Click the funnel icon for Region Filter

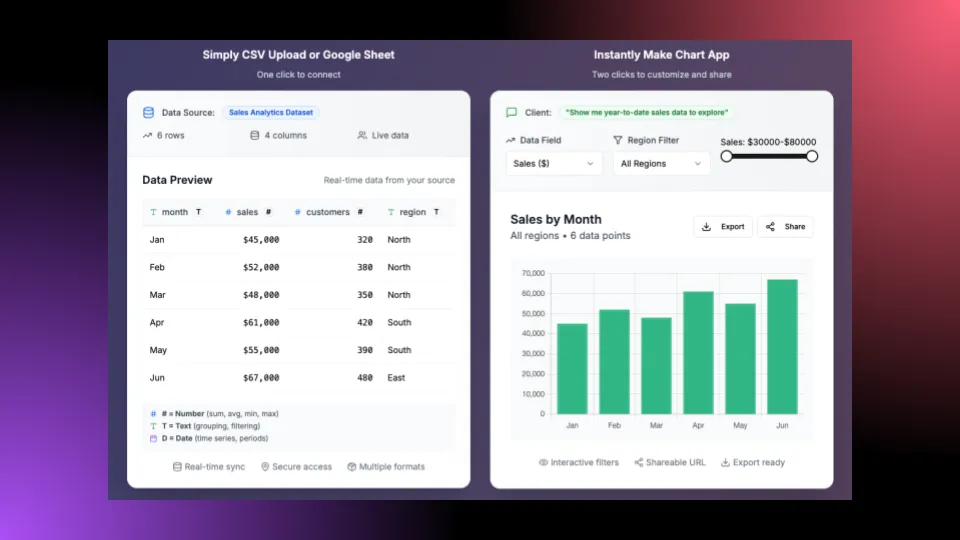coord(618,141)
